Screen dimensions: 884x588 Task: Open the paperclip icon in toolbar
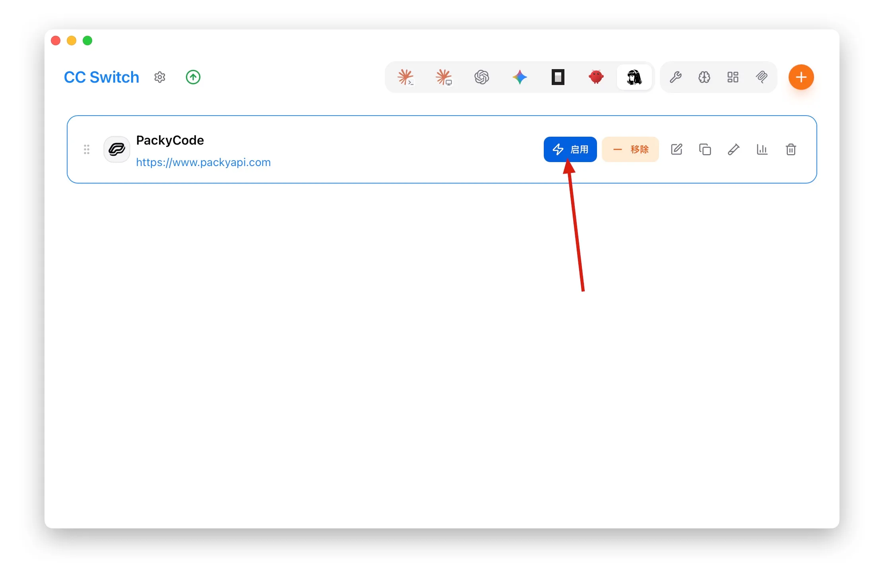[x=762, y=77]
